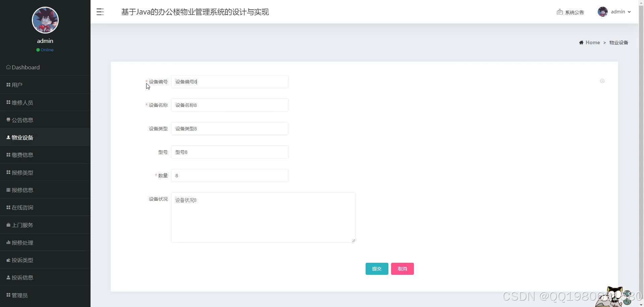Click the 设备名称 input field
This screenshot has width=644, height=307.
tap(229, 105)
